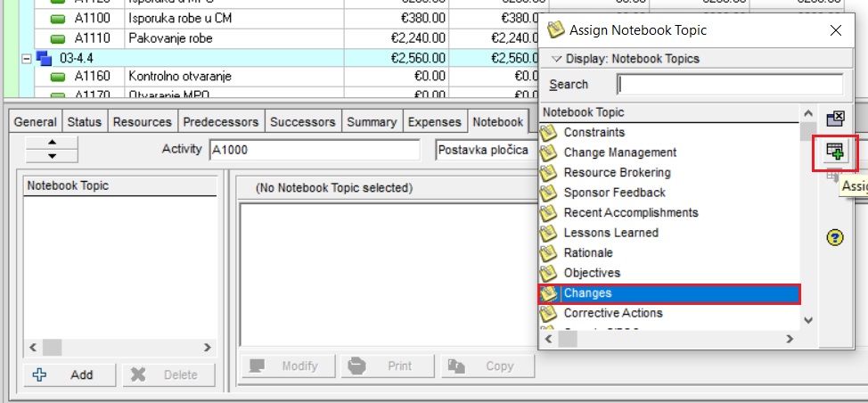
Task: Click the WBS icon of 03-4.4
Action: (45, 58)
